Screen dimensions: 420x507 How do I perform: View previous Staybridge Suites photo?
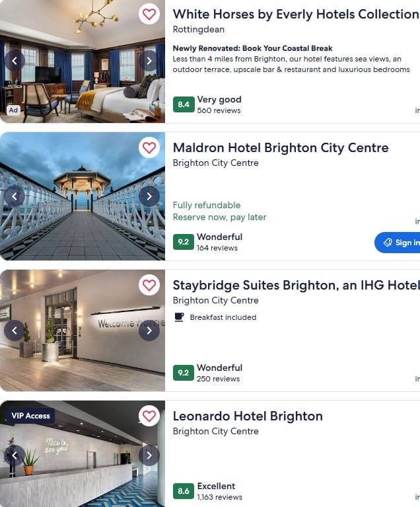pyautogui.click(x=15, y=331)
